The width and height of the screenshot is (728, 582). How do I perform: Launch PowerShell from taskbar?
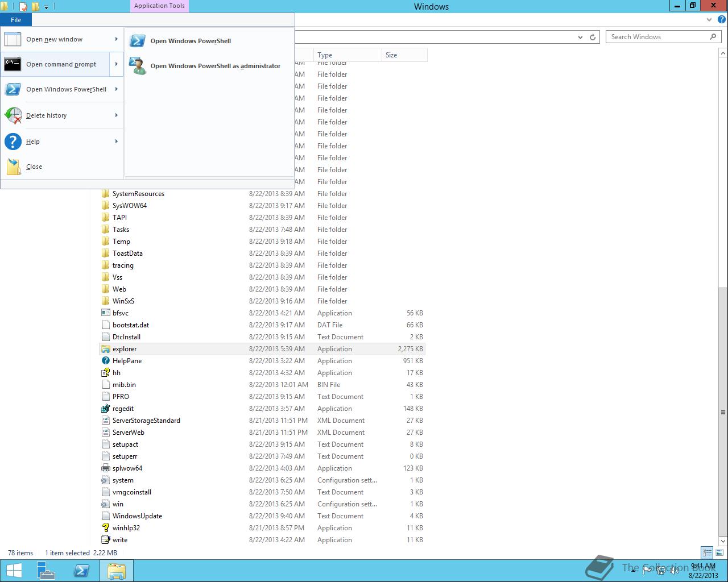(x=81, y=571)
